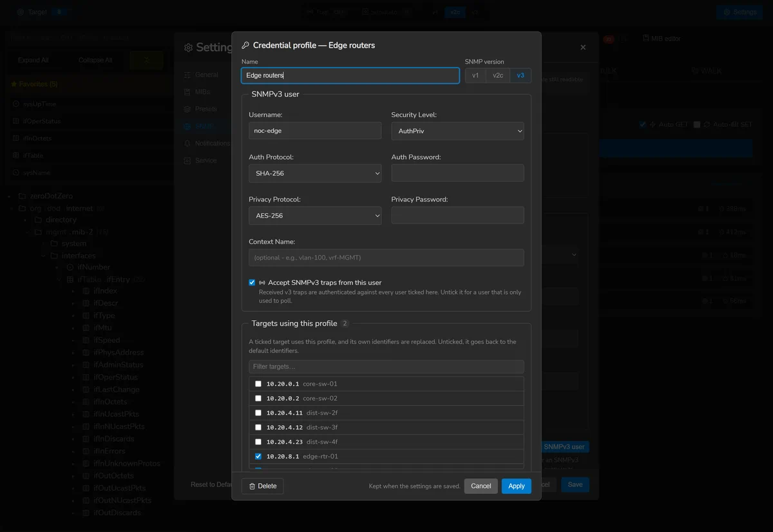Viewport: 773px width, 532px height.
Task: Select ifIndex column icon in MIB tree
Action: 86,291
